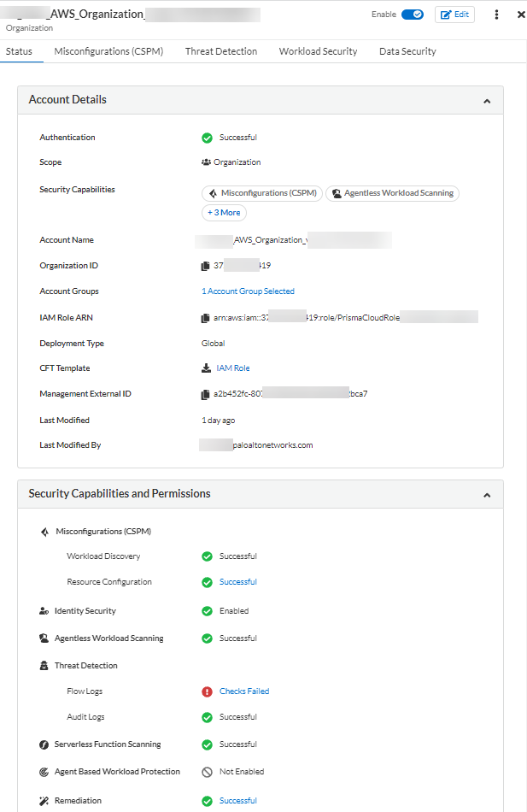Screen dimensions: 527x812
Task: Click the Identity Security Enabled check icon
Action: (207, 611)
